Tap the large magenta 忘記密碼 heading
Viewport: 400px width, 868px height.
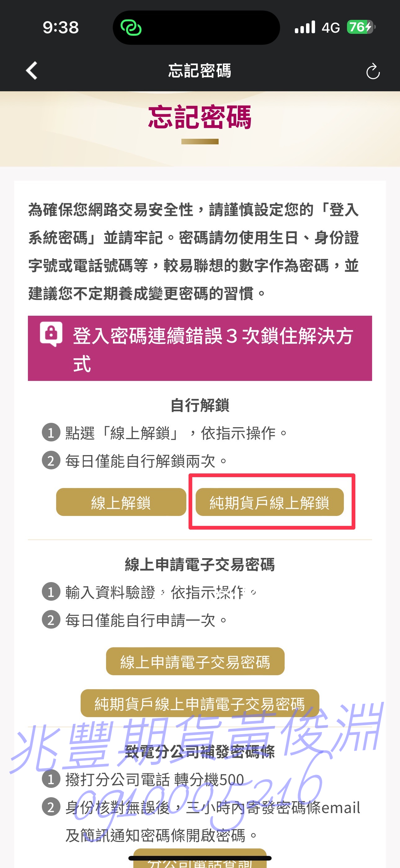[200, 117]
